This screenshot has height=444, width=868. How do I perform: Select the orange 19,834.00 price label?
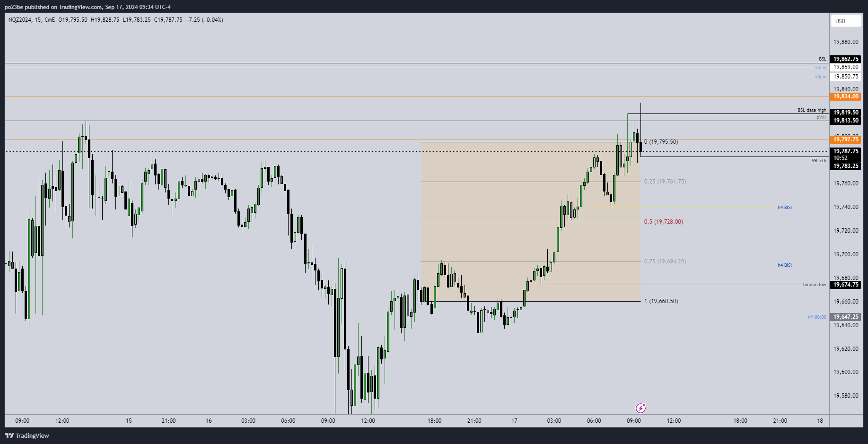pos(845,96)
